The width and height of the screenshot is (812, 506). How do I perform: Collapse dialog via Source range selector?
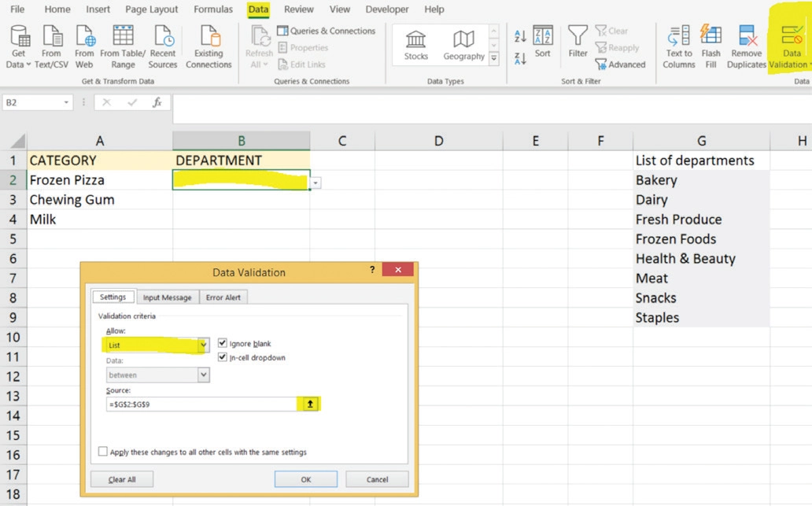coord(310,404)
